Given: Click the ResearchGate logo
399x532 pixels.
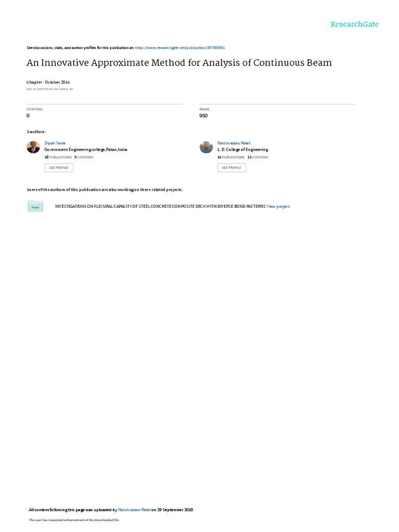Looking at the screenshot, I should [x=354, y=24].
